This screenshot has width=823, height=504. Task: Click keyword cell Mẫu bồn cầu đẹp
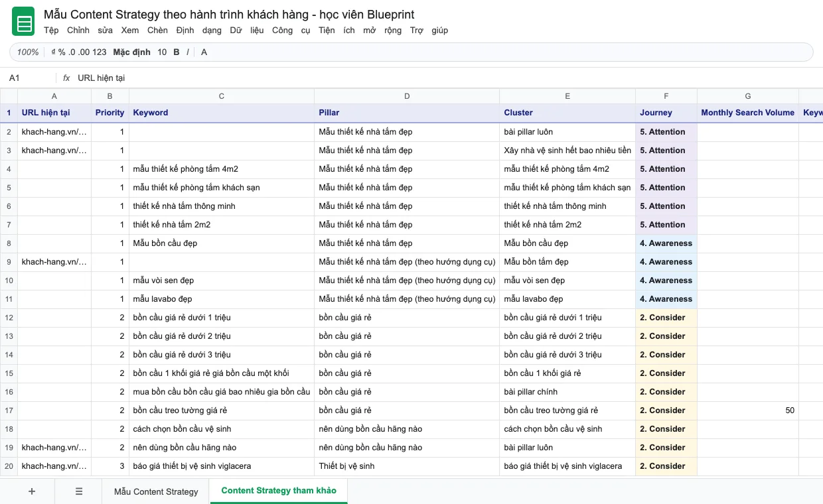tap(222, 243)
